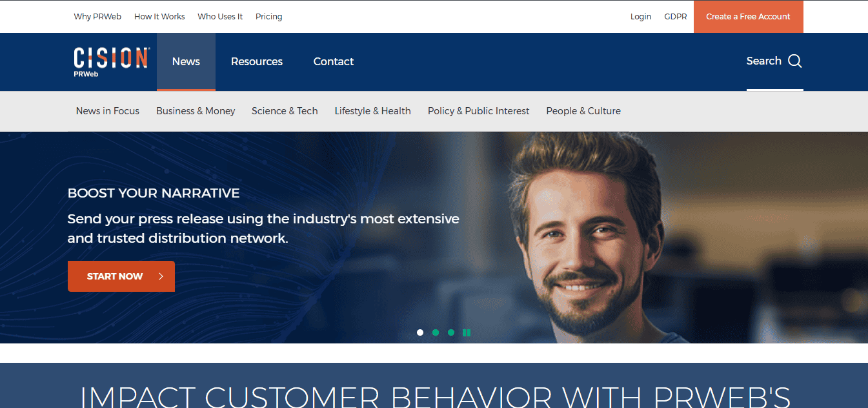Select the first carousel slide dot
The height and width of the screenshot is (408, 868).
(420, 332)
